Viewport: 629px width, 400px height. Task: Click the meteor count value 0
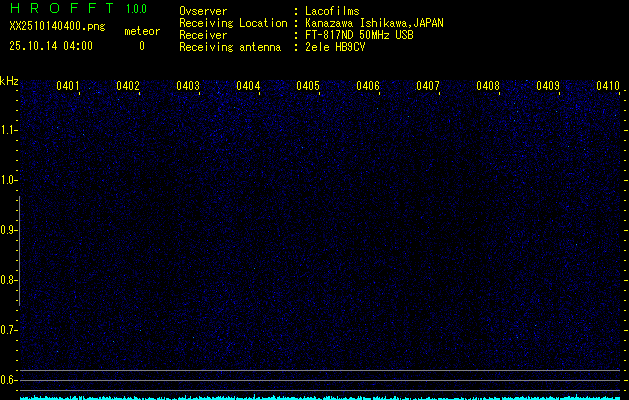(141, 46)
